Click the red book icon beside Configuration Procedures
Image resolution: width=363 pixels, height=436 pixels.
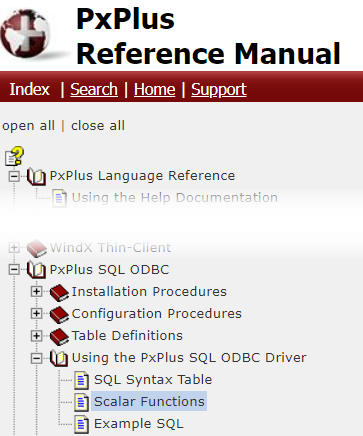tap(59, 314)
